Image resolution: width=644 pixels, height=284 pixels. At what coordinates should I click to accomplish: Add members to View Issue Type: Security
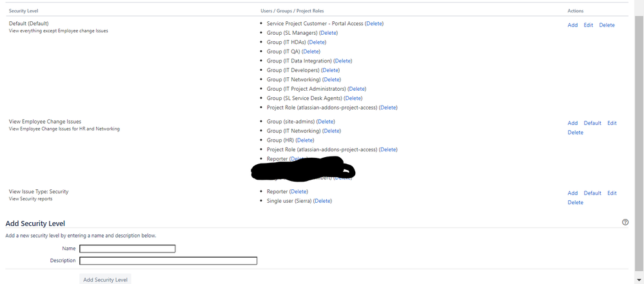pyautogui.click(x=572, y=193)
